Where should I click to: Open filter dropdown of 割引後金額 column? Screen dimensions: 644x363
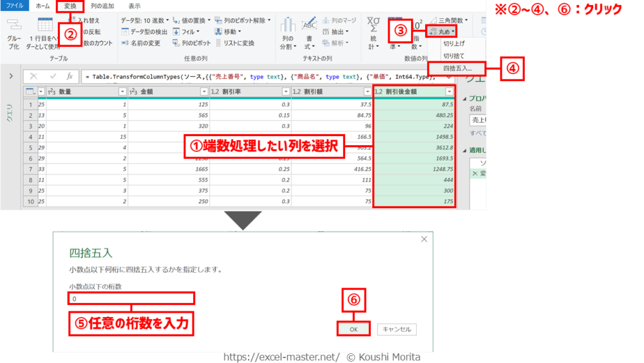click(x=450, y=92)
